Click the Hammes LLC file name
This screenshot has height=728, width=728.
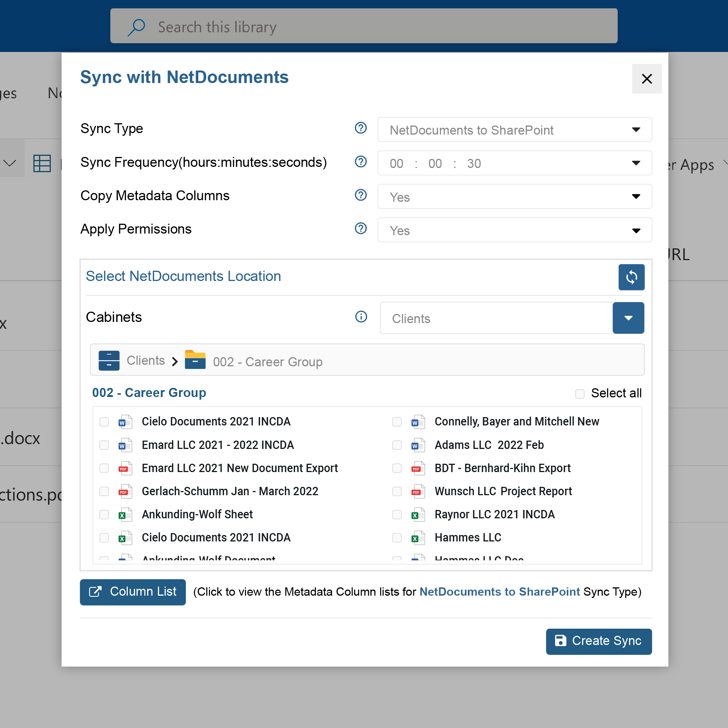tap(468, 538)
